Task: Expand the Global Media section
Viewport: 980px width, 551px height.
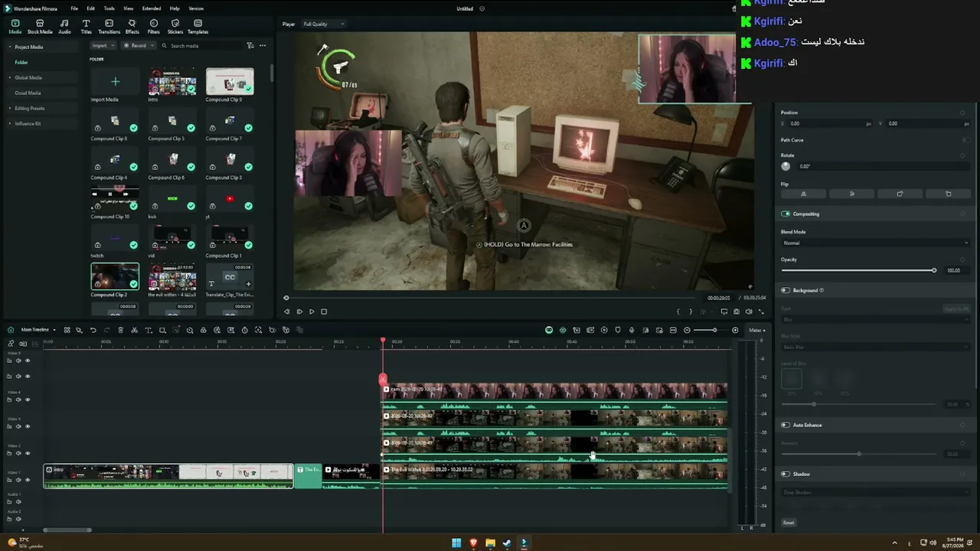Action: tap(10, 77)
